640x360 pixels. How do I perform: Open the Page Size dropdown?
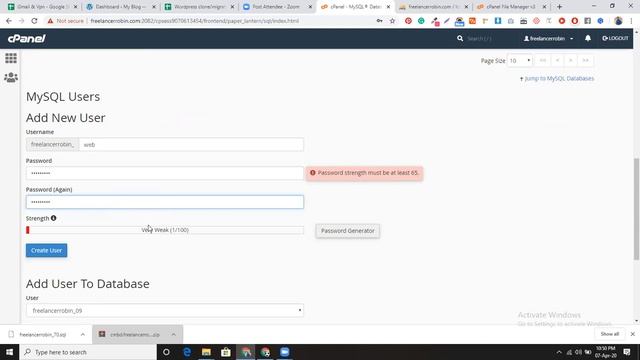click(520, 60)
